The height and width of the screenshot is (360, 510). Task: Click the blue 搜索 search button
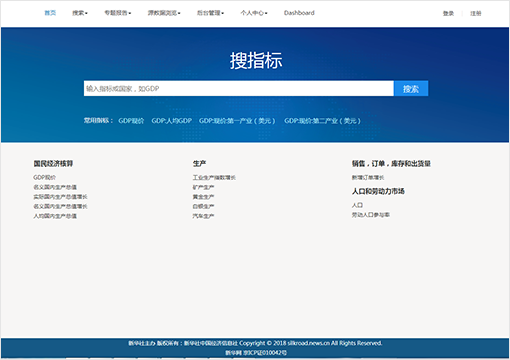[411, 88]
